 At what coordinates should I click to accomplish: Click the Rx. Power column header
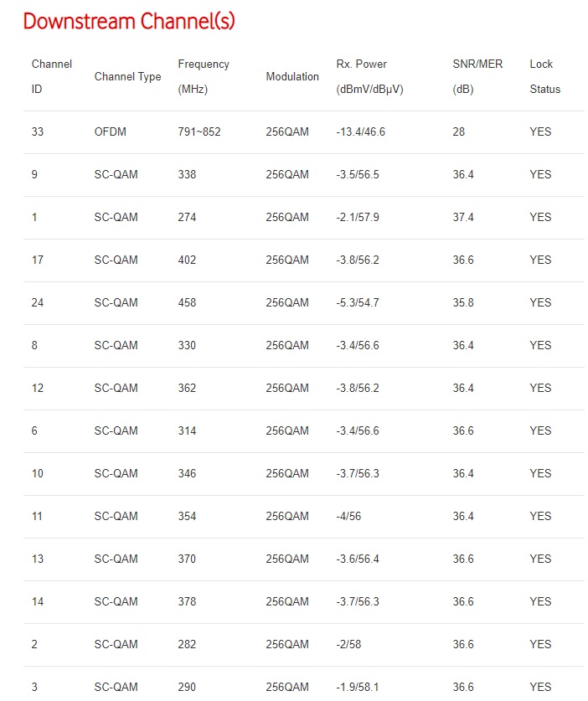pos(369,76)
